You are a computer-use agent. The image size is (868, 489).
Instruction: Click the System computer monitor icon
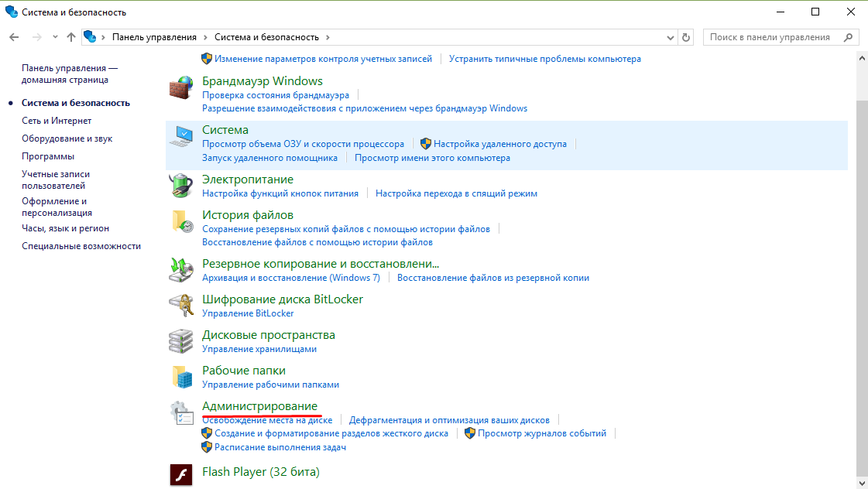pyautogui.click(x=180, y=136)
